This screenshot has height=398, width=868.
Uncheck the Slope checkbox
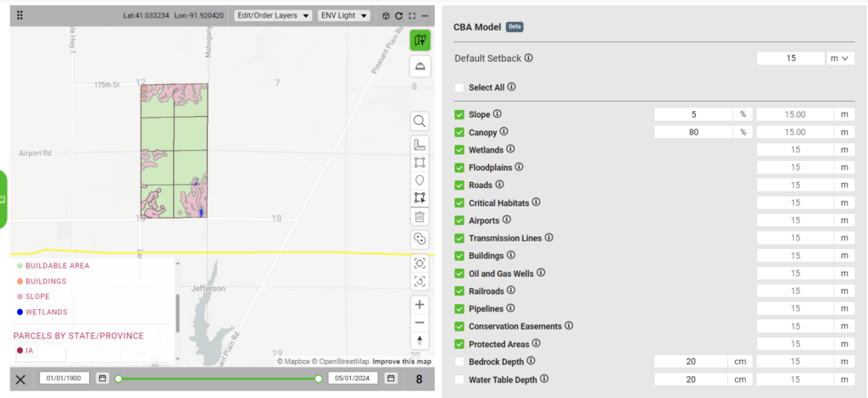[459, 114]
